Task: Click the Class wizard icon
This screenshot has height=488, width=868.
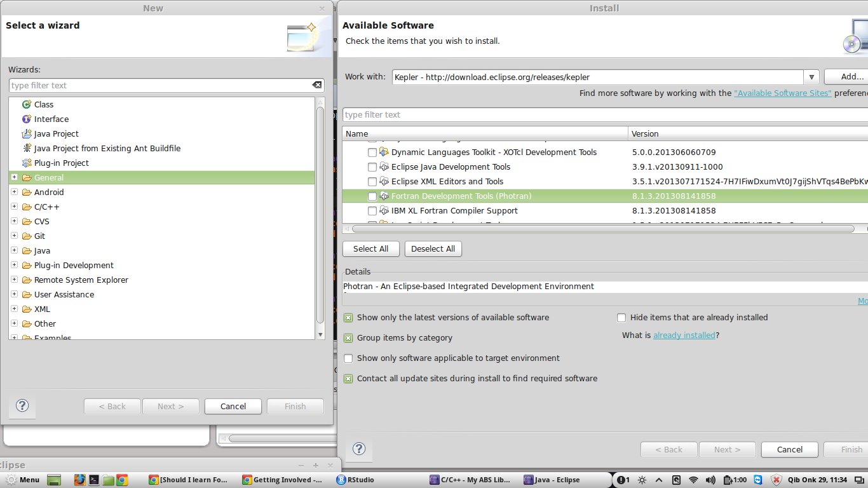Action: [26, 104]
